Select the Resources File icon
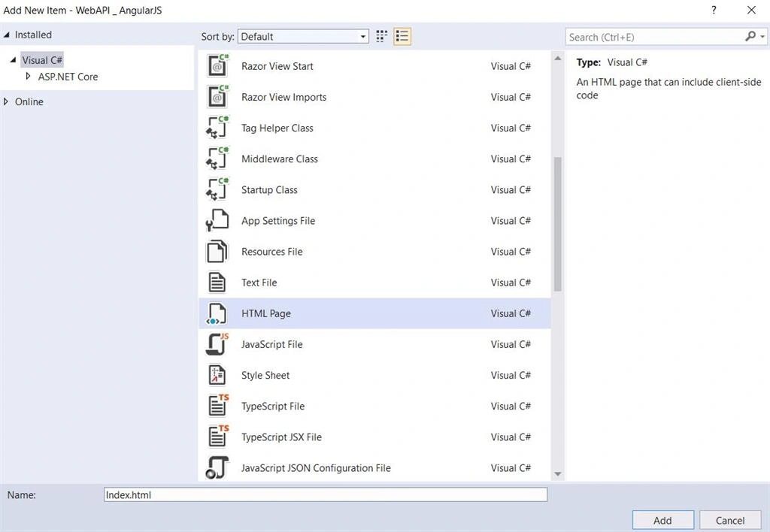 click(x=217, y=251)
